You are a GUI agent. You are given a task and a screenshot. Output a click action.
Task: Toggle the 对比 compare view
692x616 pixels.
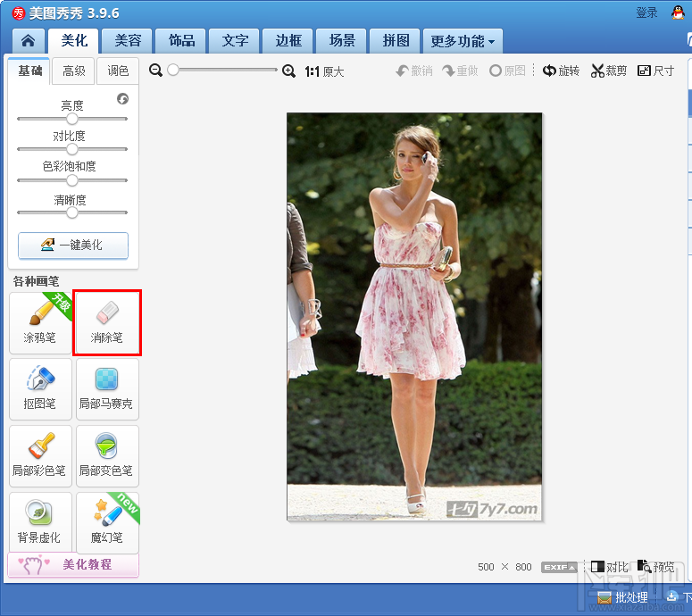coord(609,567)
